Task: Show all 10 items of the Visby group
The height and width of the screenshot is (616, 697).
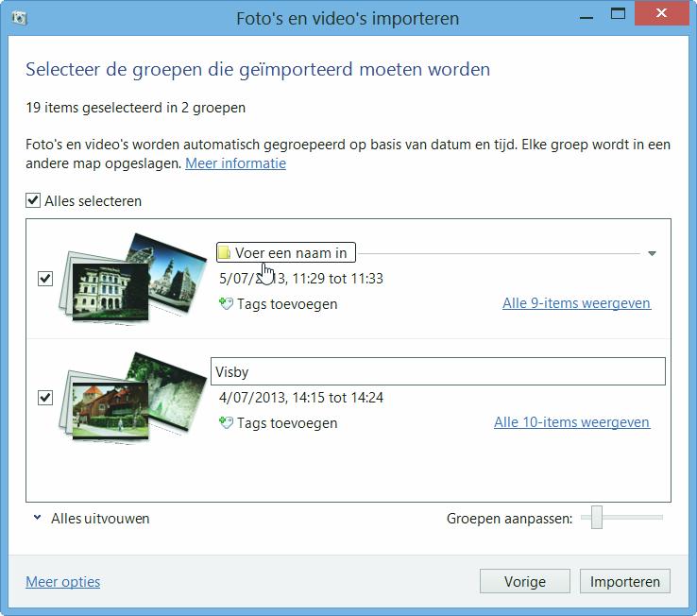Action: pyautogui.click(x=572, y=422)
